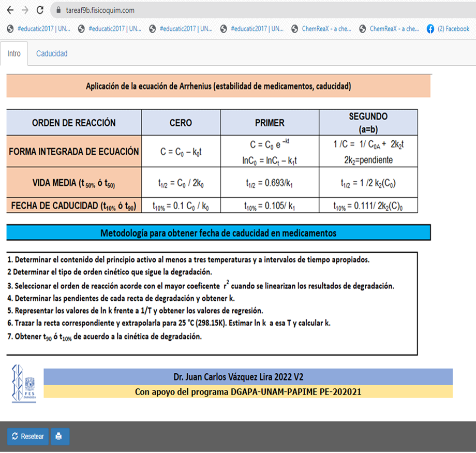Viewport: 476px width, 453px height.
Task: Select the PRIMER column header
Action: pyautogui.click(x=270, y=123)
